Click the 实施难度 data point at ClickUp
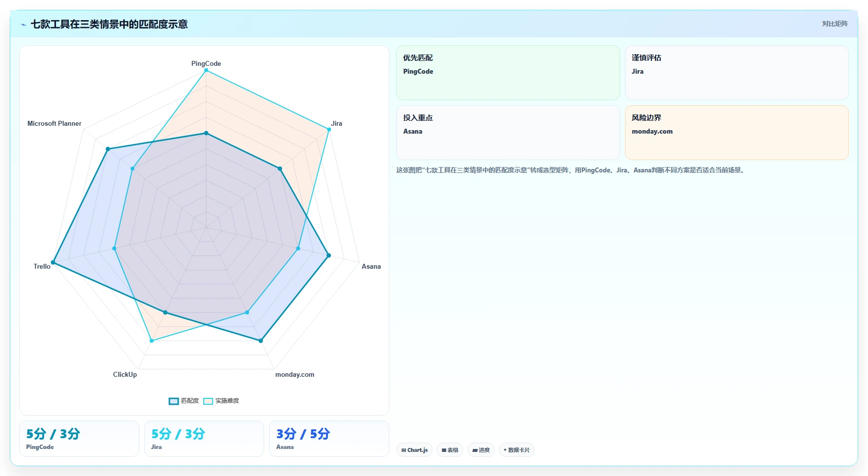868x476 pixels. (x=152, y=340)
